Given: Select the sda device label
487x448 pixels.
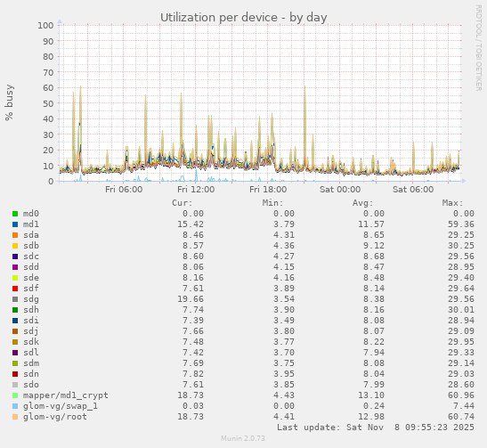Looking at the screenshot, I should 31,235.
